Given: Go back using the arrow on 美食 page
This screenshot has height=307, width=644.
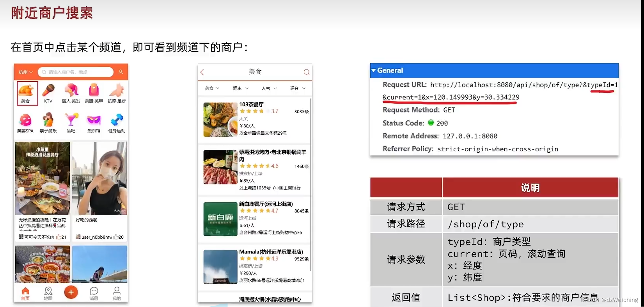Looking at the screenshot, I should coord(202,72).
